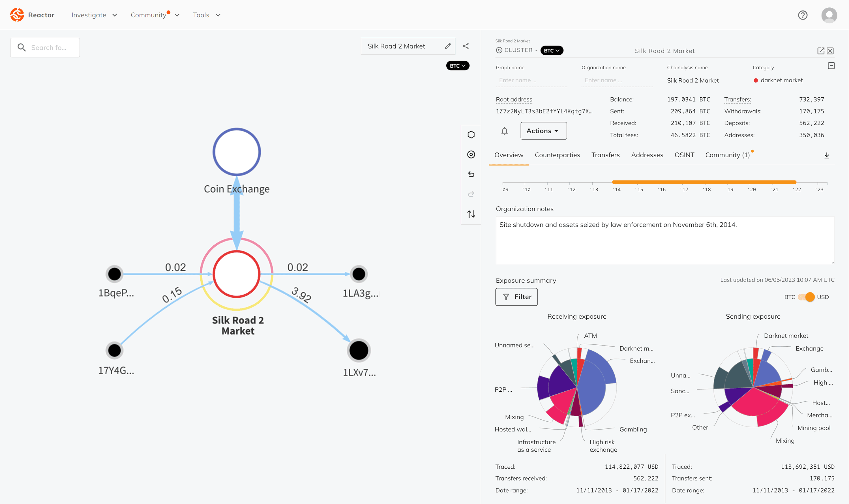Expand the Investigate navigation dropdown
The width and height of the screenshot is (849, 504).
coord(93,14)
